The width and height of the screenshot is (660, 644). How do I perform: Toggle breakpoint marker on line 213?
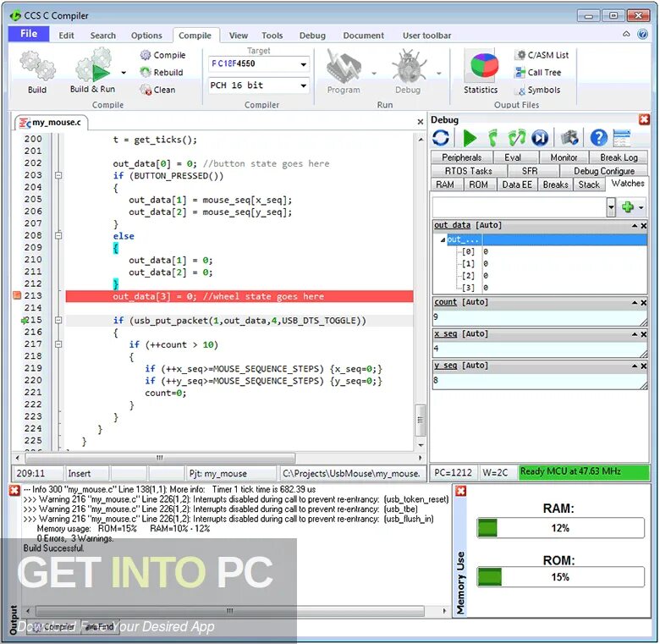coord(17,295)
